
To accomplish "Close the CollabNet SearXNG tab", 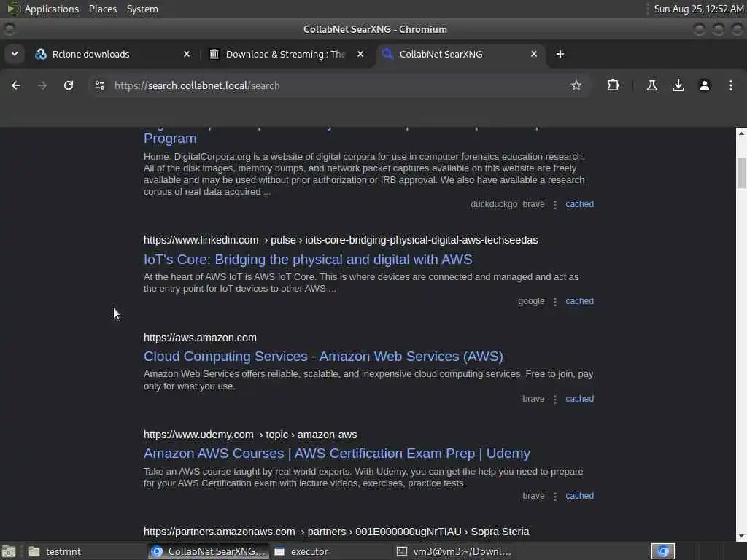I will (x=533, y=54).
